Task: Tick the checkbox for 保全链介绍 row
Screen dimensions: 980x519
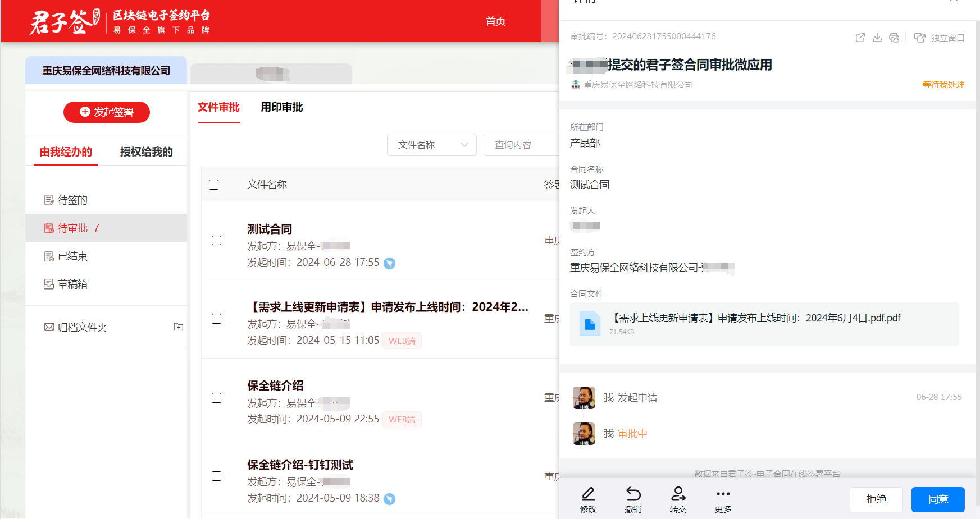Action: pos(217,398)
